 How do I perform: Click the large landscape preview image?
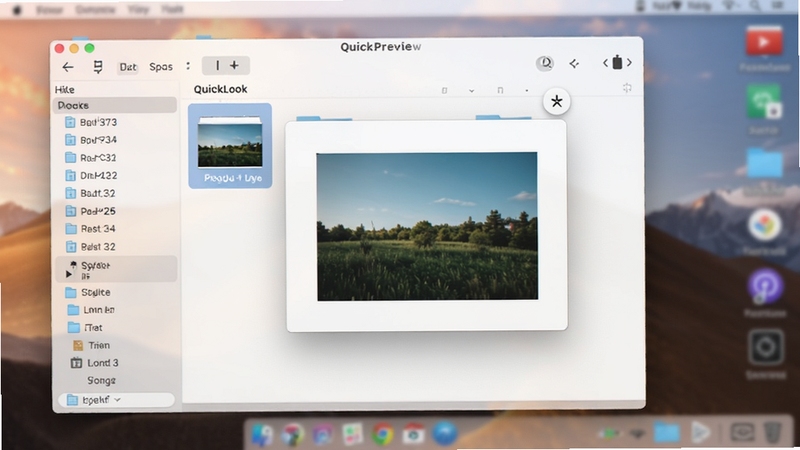tap(427, 226)
